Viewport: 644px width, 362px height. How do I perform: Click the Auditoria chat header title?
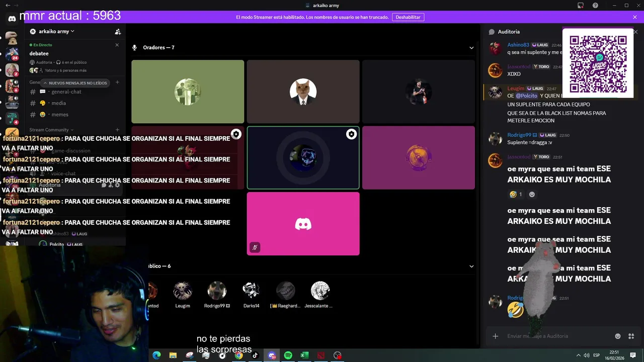pyautogui.click(x=509, y=32)
